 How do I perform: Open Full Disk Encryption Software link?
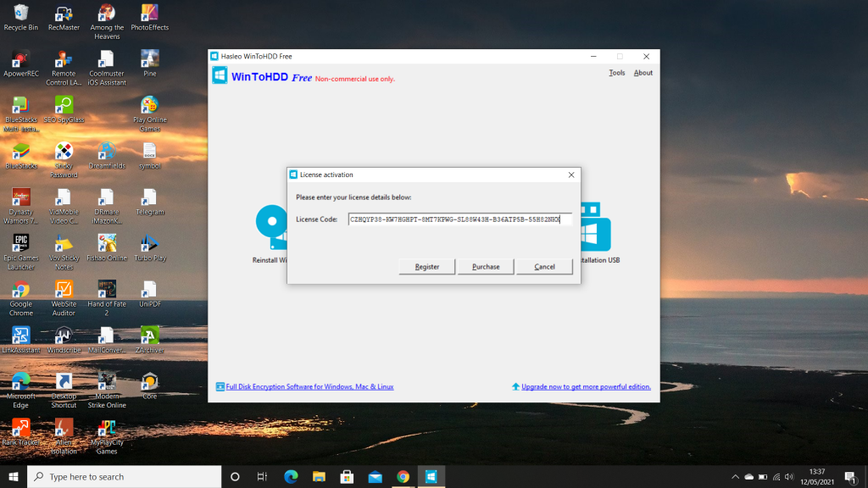click(309, 386)
